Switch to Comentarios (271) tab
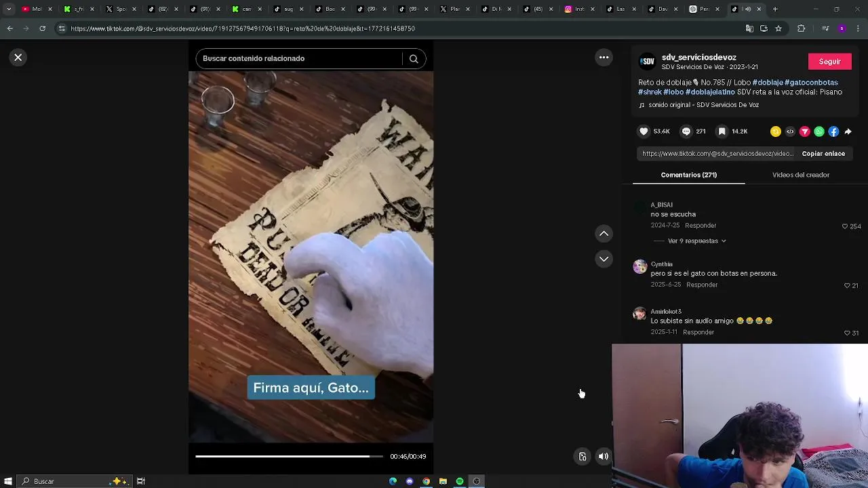Viewport: 868px width, 488px height. [688, 175]
